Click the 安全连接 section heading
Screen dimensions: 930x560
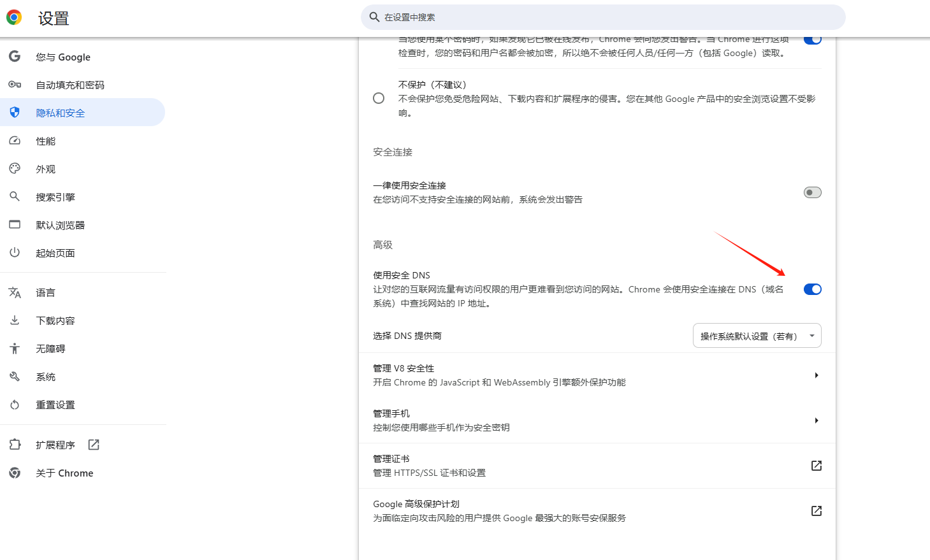coord(393,152)
